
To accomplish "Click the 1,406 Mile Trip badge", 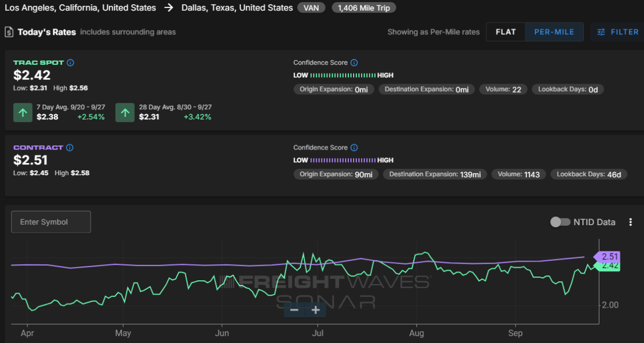I will (x=364, y=8).
